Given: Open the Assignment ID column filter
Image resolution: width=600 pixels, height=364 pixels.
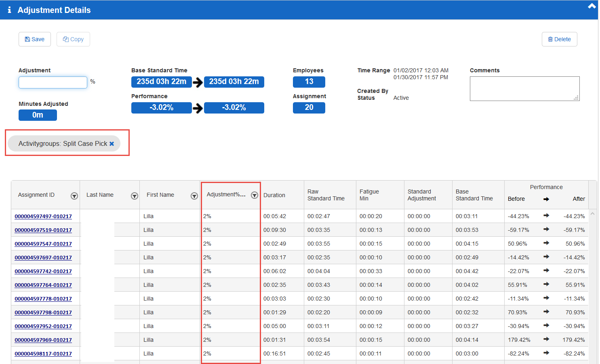Looking at the screenshot, I should (74, 196).
